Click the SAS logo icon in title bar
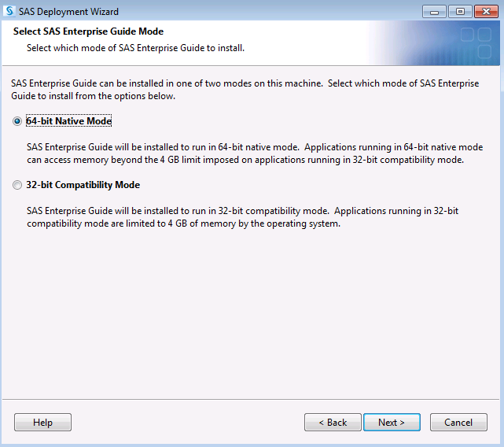Screen dimensions: 504x447 (9, 11)
